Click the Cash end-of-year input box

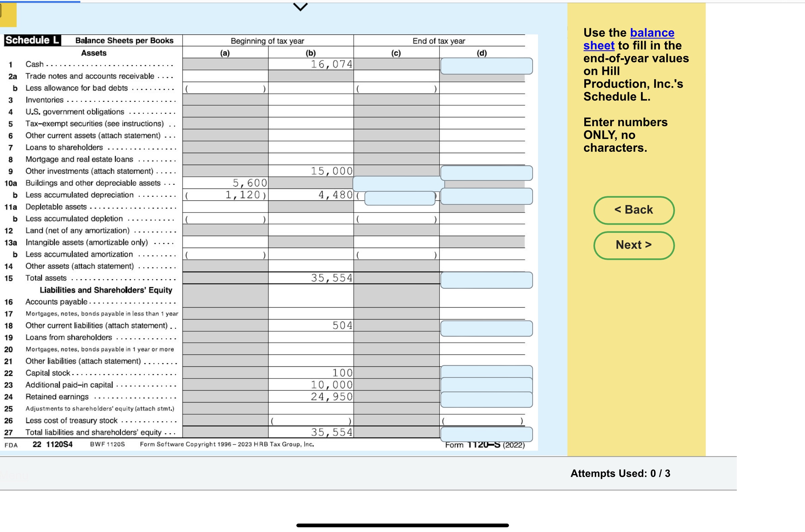pyautogui.click(x=486, y=66)
